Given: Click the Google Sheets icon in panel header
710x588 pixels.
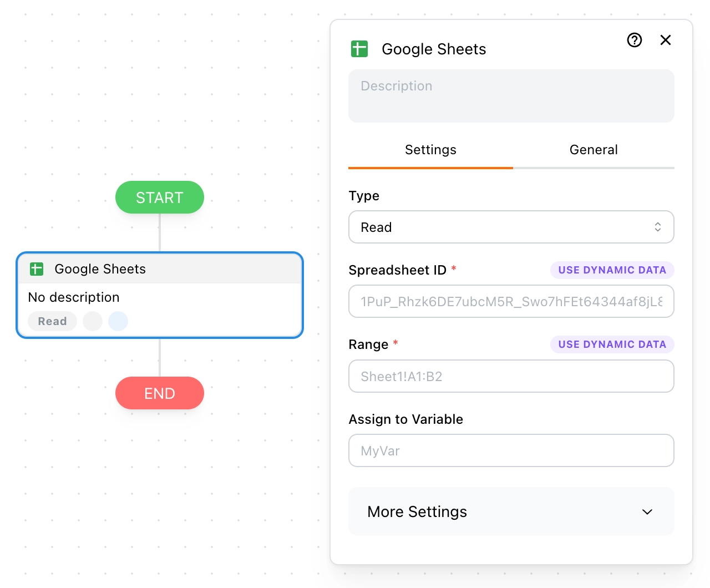Looking at the screenshot, I should 359,49.
